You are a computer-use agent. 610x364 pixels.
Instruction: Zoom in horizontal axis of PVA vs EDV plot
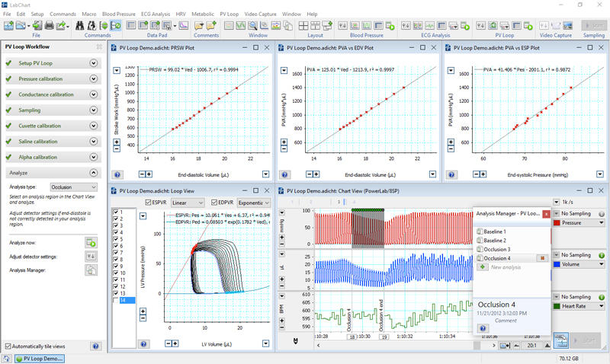[315, 174]
